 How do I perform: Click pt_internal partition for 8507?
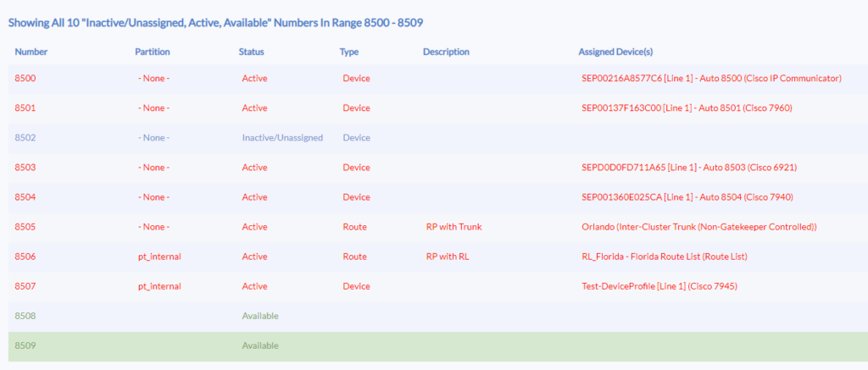tap(159, 286)
